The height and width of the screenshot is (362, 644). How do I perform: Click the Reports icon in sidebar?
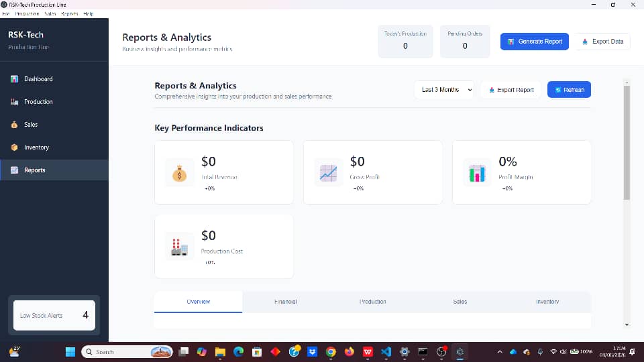coord(14,170)
